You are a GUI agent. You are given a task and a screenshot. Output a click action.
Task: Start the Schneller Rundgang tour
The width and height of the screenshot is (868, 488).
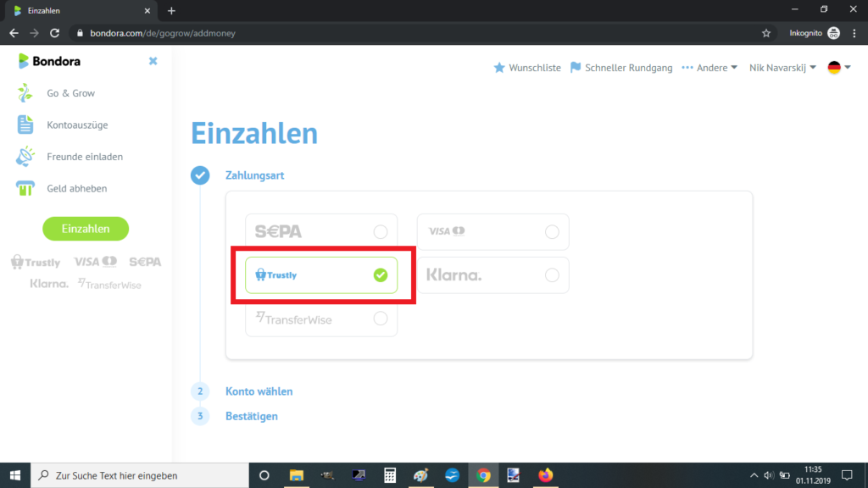point(629,68)
